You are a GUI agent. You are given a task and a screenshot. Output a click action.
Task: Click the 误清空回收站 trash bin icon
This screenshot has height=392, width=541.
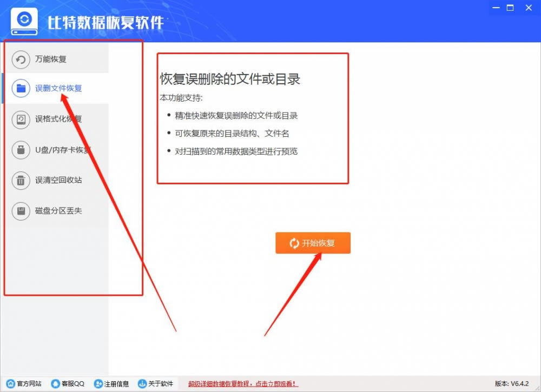point(21,181)
